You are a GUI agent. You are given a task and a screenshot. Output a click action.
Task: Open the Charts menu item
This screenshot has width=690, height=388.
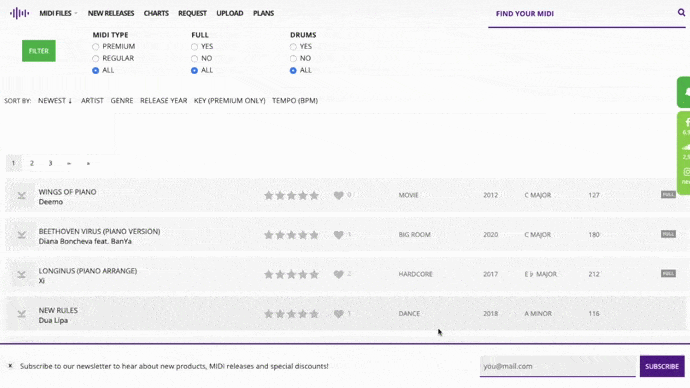pyautogui.click(x=156, y=13)
